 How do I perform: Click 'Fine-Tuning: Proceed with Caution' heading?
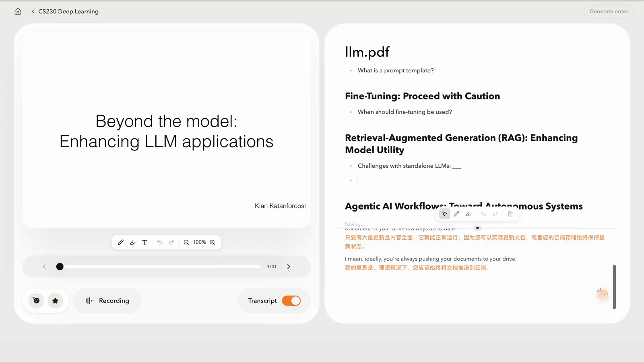[x=422, y=96]
